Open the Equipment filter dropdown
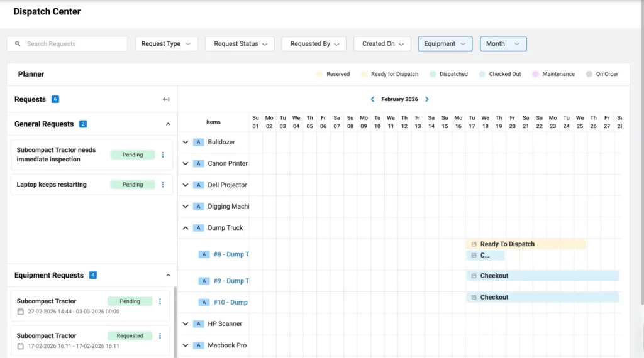644x358 pixels. pyautogui.click(x=445, y=44)
